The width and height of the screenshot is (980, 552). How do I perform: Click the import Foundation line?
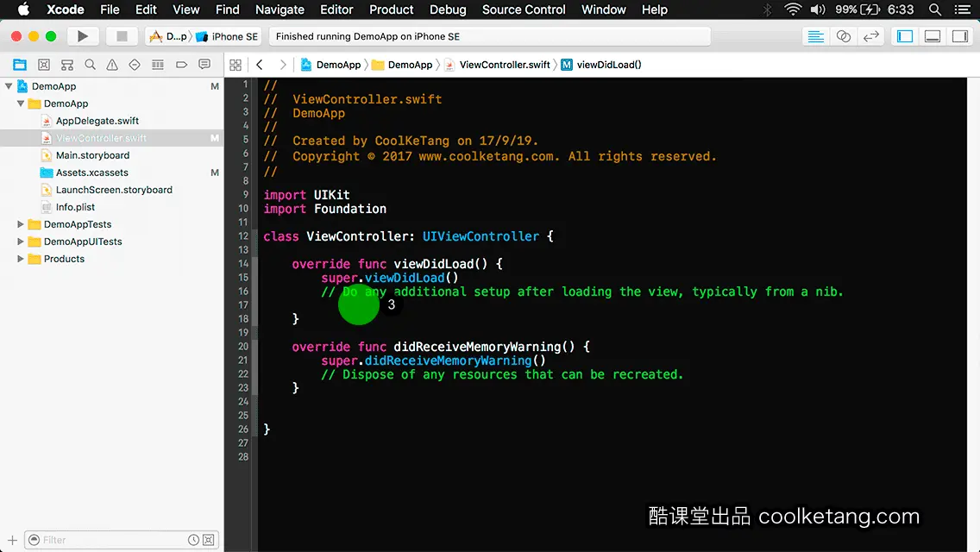pyautogui.click(x=325, y=209)
